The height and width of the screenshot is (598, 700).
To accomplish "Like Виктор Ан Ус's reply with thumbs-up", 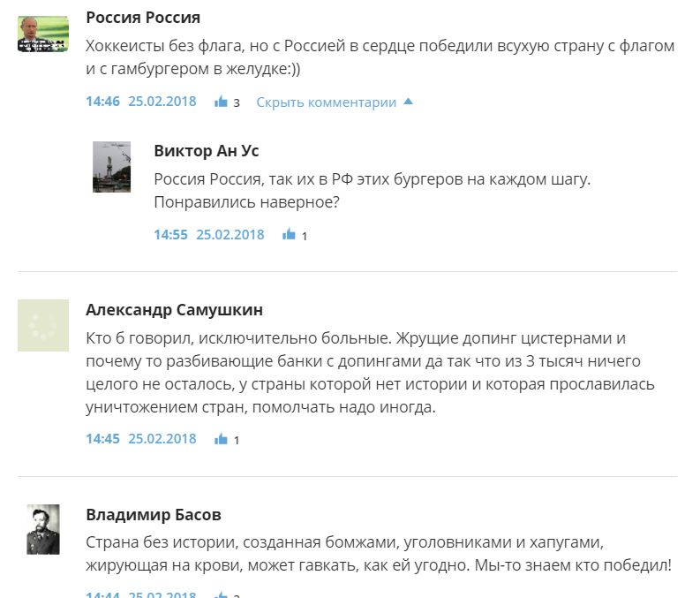I will (x=289, y=234).
